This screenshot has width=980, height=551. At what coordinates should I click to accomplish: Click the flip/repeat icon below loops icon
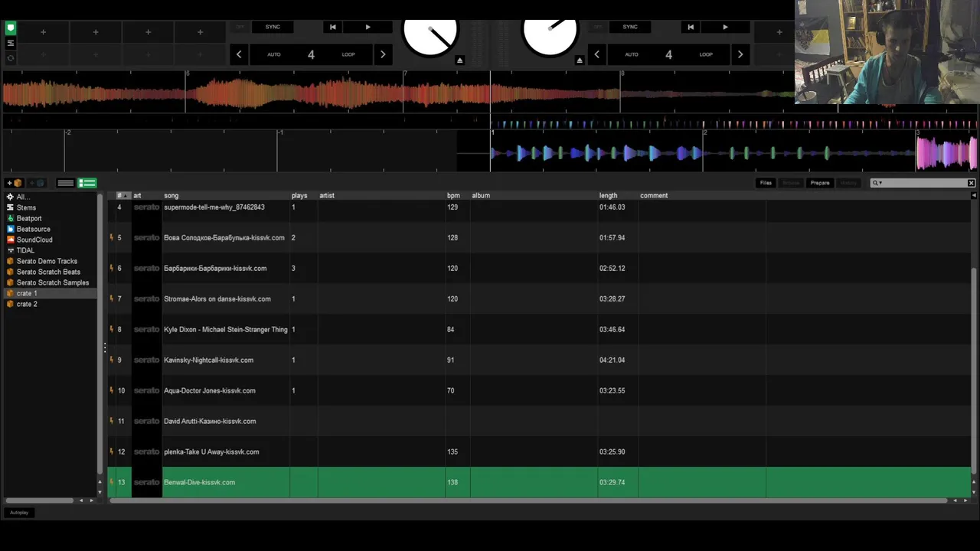pyautogui.click(x=11, y=57)
